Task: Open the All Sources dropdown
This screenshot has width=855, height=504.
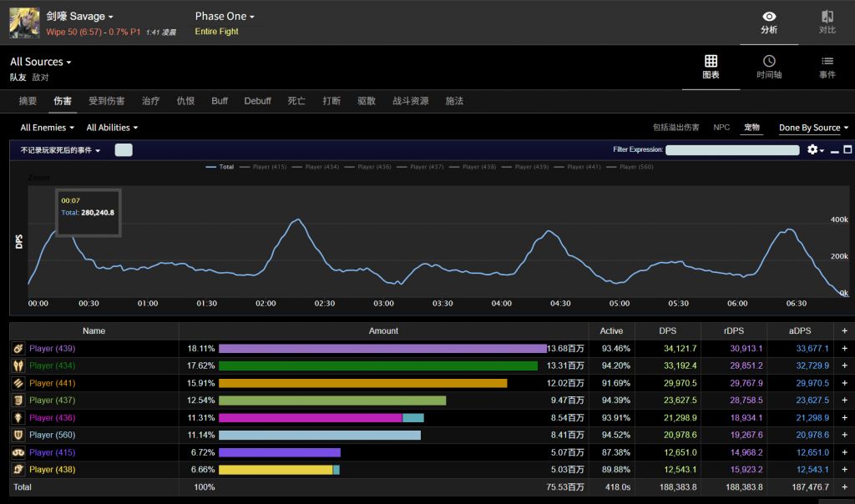Action: (40, 62)
